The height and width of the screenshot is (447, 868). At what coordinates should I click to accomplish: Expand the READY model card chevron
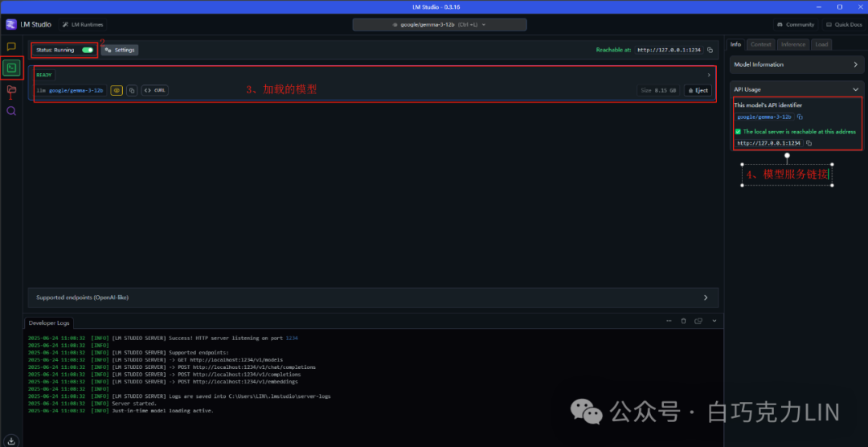(x=709, y=75)
